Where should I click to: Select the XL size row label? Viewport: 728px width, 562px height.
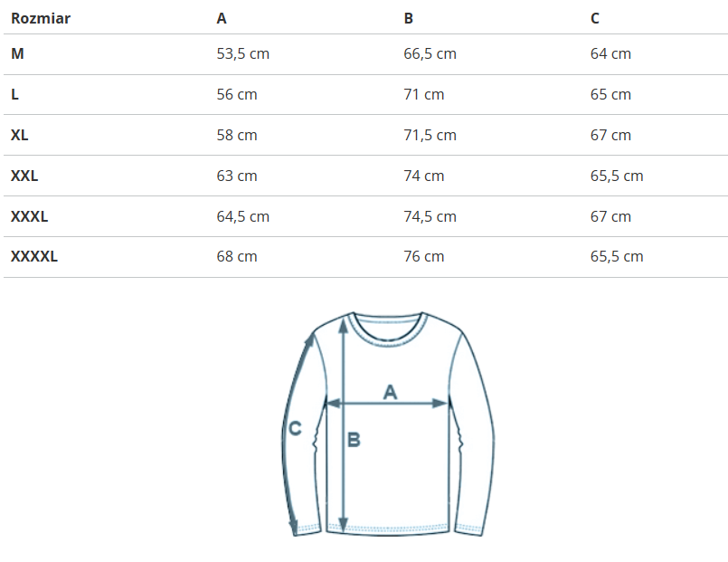(x=20, y=135)
